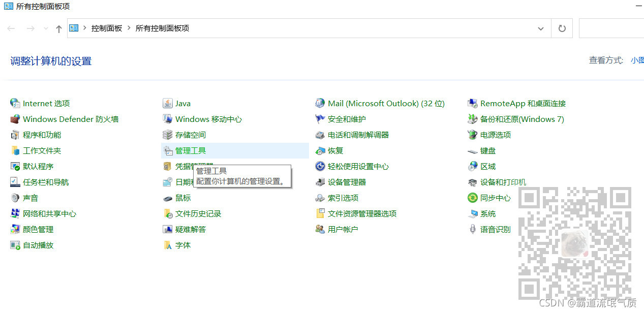Minimize the control panel window
Viewport: 644px width, 312px height.
639,5
